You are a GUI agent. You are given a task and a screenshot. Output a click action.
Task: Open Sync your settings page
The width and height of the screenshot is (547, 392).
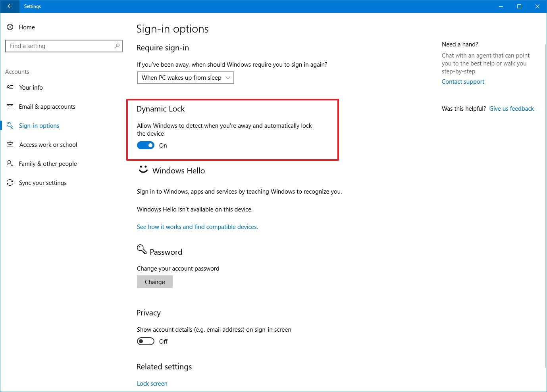click(43, 183)
